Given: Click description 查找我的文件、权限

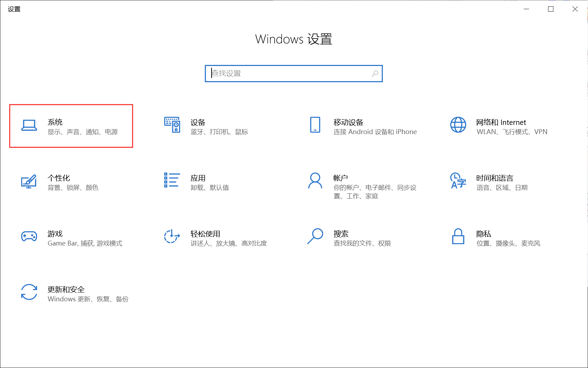Looking at the screenshot, I should (x=362, y=243).
